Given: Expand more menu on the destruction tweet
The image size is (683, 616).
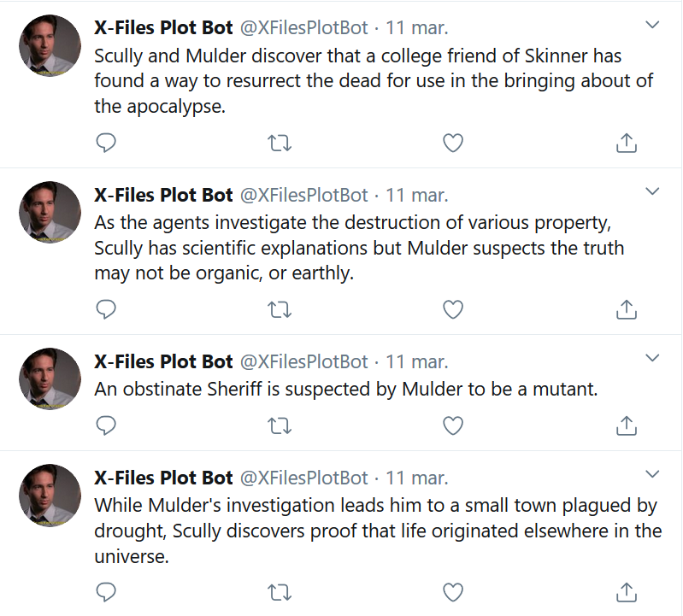Looking at the screenshot, I should pyautogui.click(x=652, y=191).
